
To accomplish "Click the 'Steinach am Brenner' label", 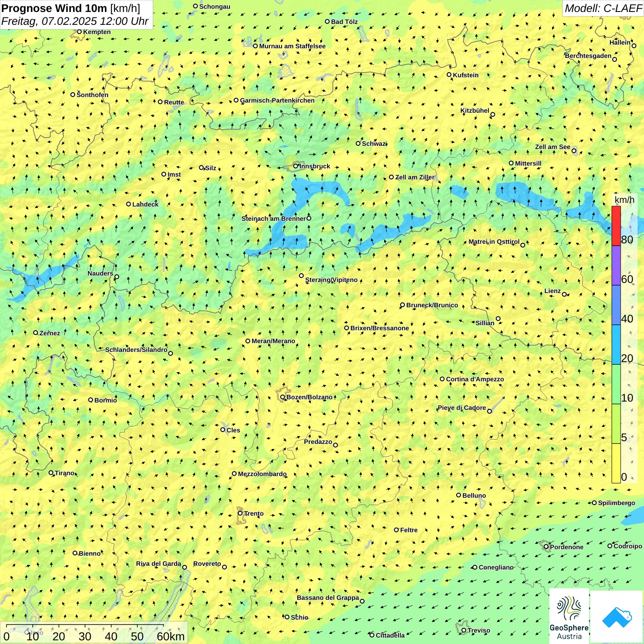I will 273,218.
